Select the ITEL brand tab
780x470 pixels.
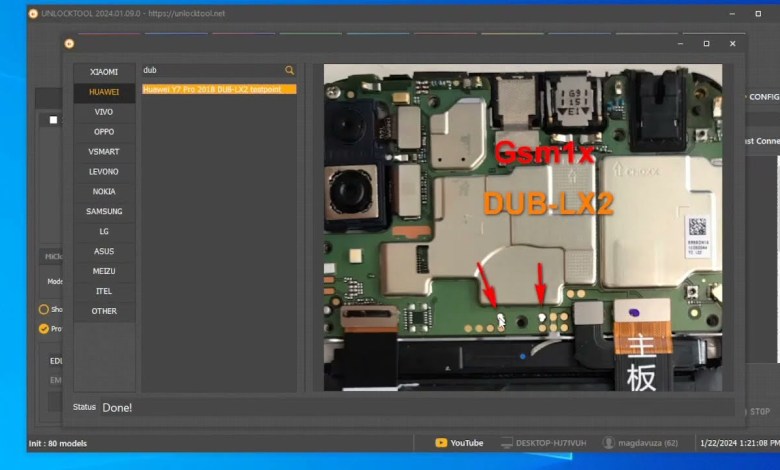pos(104,291)
